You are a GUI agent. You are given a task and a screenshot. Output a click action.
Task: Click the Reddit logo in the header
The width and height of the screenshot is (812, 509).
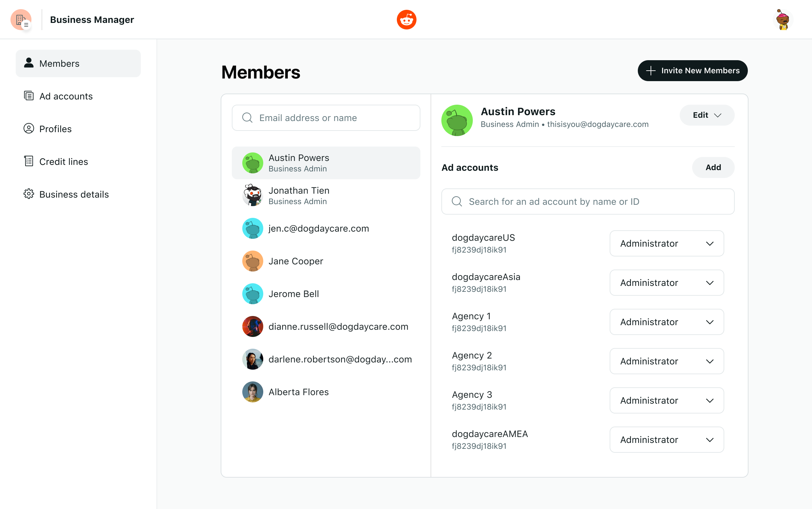tap(406, 20)
